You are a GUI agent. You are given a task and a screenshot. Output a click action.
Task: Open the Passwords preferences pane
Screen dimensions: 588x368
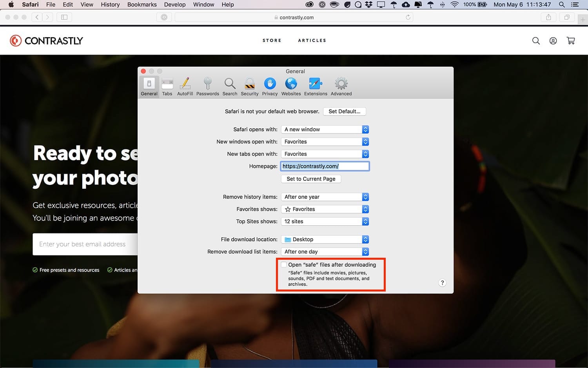tap(208, 87)
